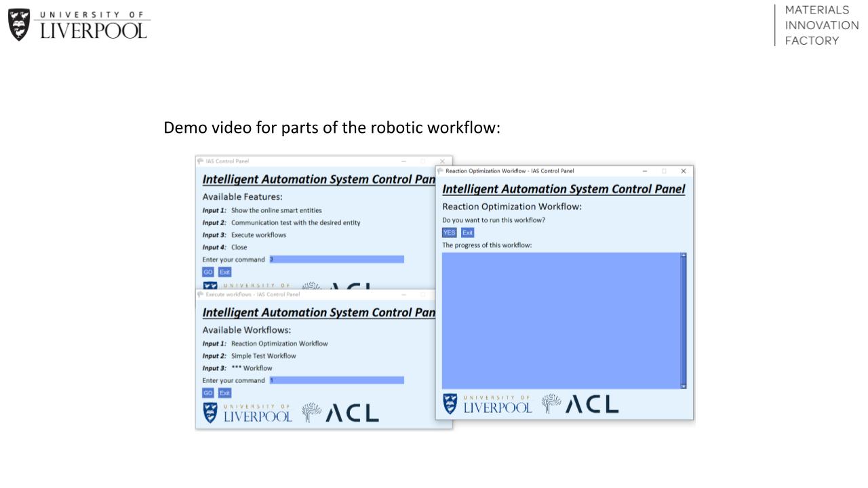Click the progress box scrollbar up arrow

684,256
